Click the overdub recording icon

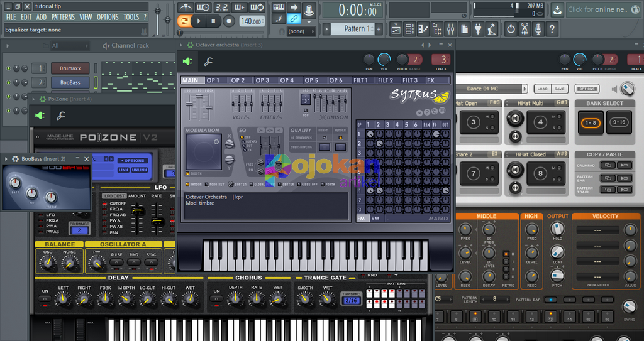pyautogui.click(x=239, y=7)
